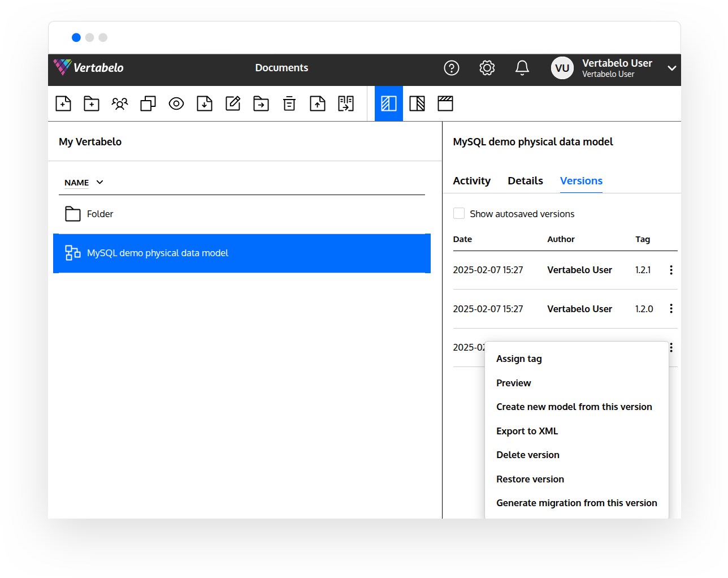
Task: Create a new document using the toolbar icon
Action: 63,103
